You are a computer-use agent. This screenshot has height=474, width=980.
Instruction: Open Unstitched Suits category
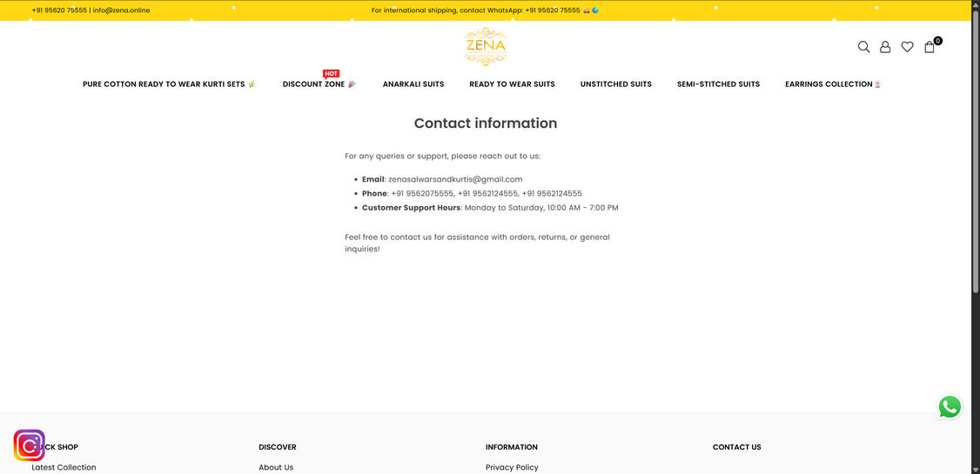[x=615, y=84]
